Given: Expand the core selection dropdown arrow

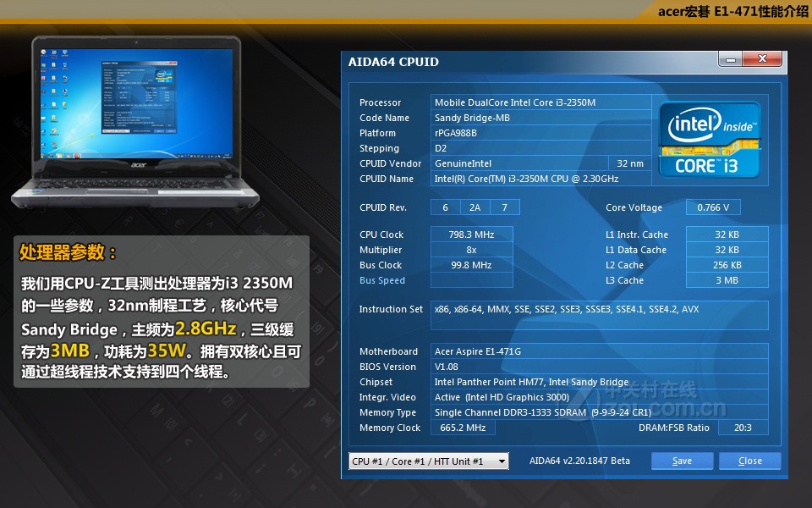Looking at the screenshot, I should click(x=501, y=461).
